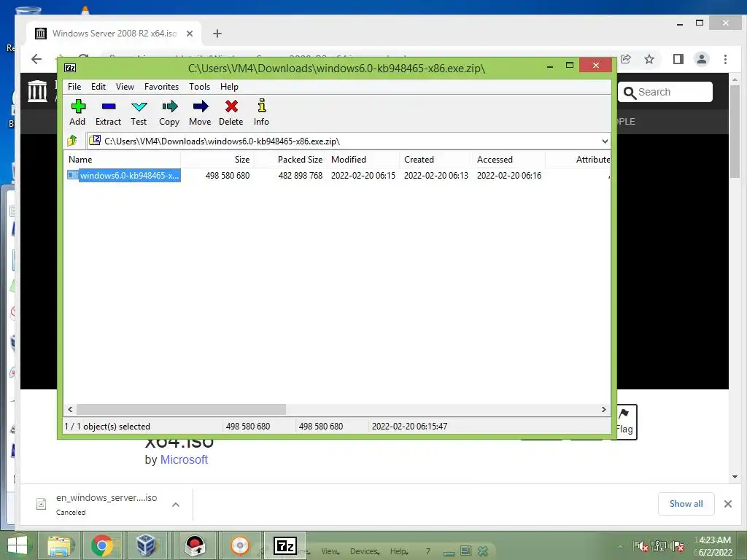This screenshot has width=747, height=560.
Task: Click the muted volume tray icon
Action: pos(641,546)
